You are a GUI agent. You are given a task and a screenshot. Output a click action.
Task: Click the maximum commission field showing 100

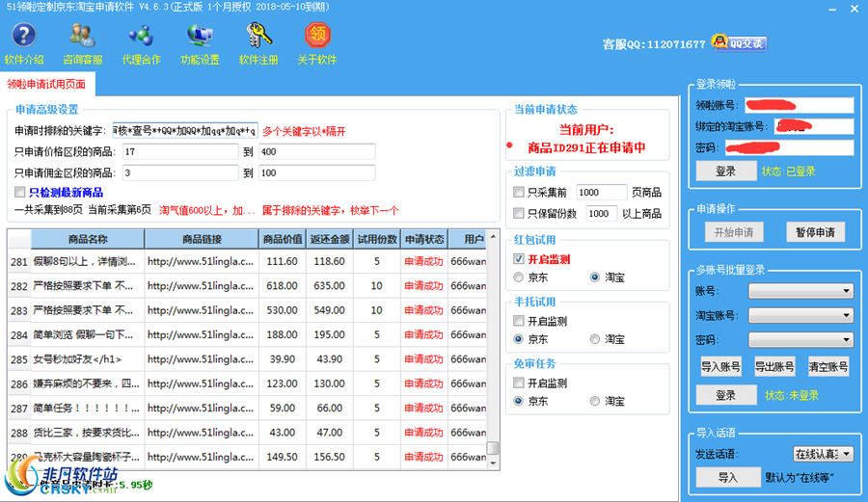point(316,172)
